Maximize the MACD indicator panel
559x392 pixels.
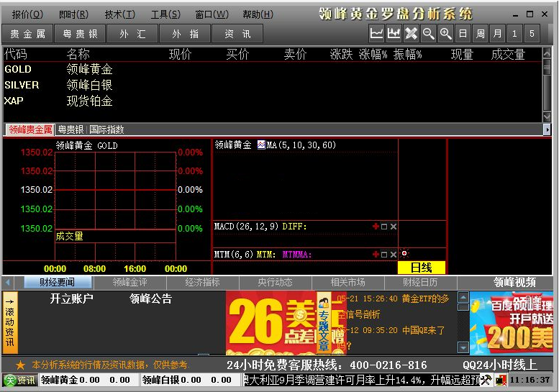(x=384, y=227)
